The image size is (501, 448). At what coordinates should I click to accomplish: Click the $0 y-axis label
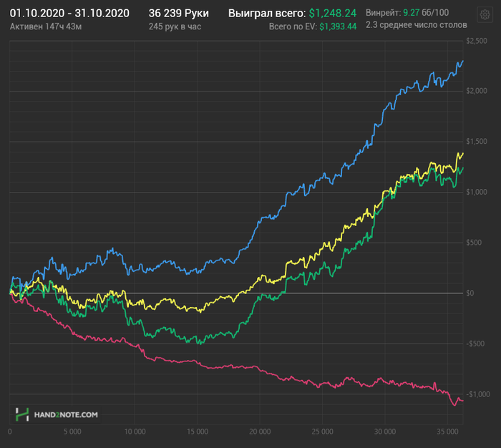470,293
